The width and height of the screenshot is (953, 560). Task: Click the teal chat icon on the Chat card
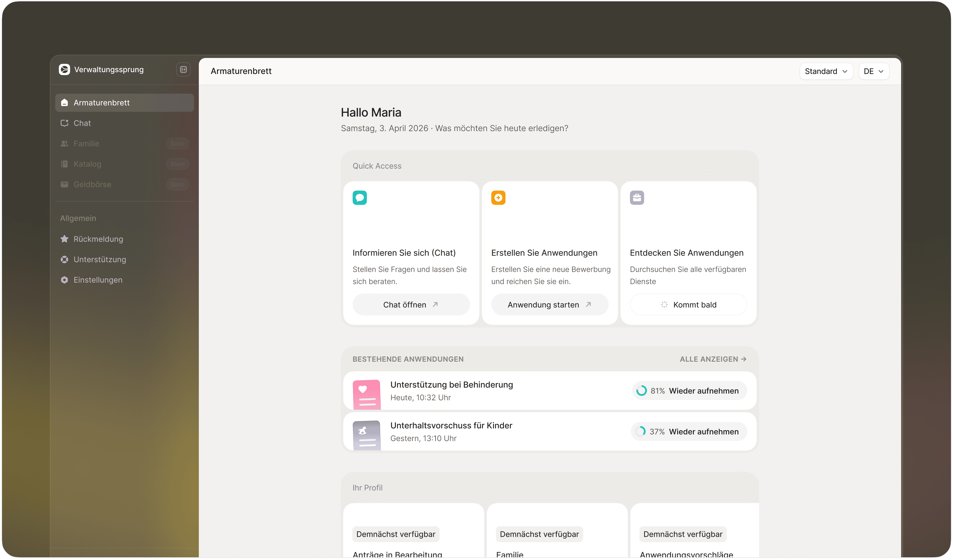tap(360, 198)
